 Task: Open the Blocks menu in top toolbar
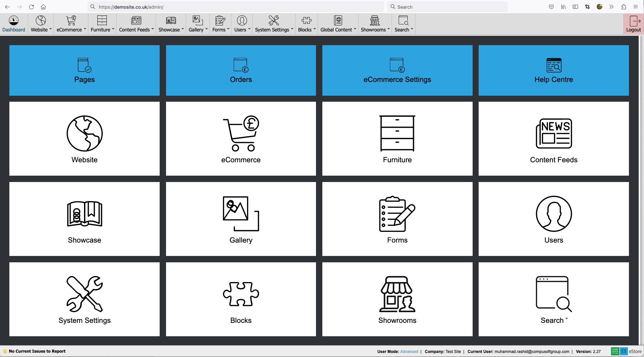307,24
